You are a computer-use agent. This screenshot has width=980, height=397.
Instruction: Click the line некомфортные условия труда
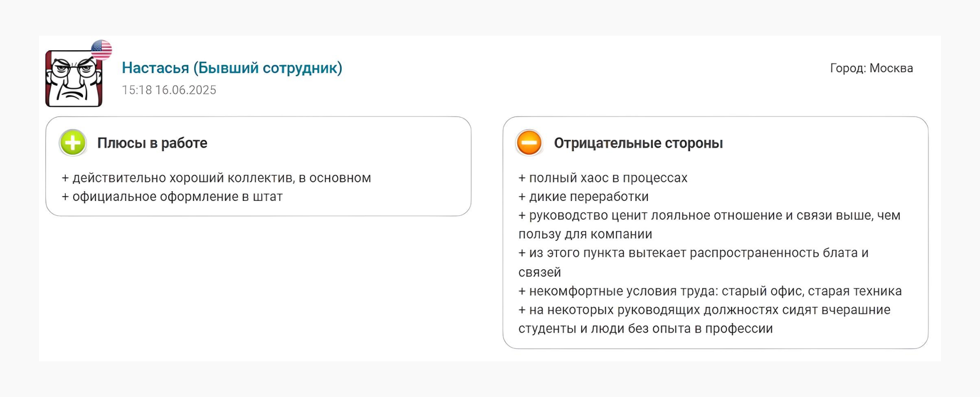(710, 291)
